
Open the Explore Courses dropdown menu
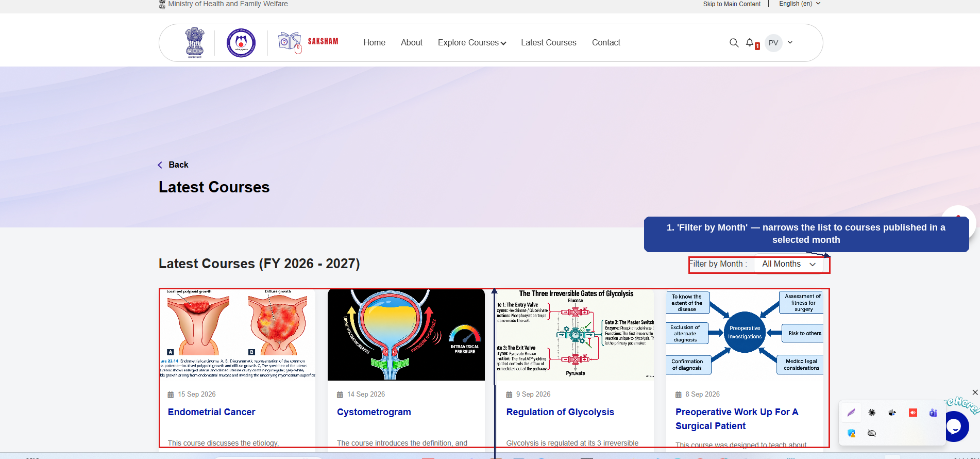coord(472,43)
